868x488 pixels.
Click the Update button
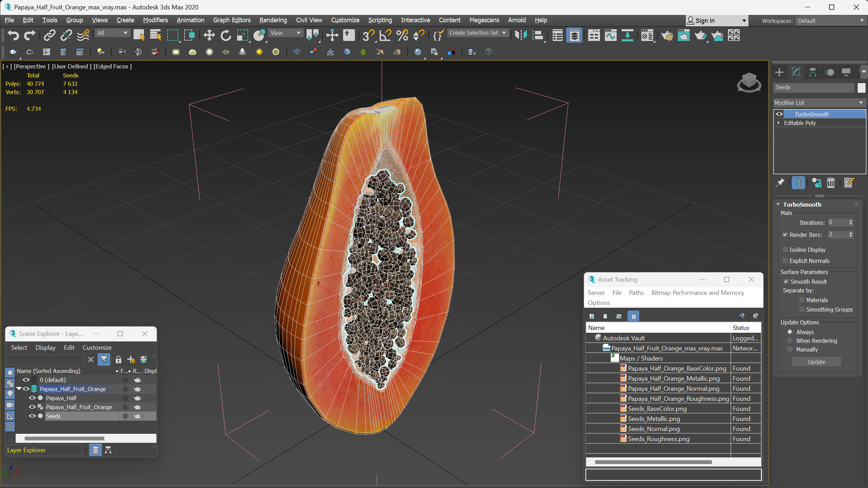(816, 362)
